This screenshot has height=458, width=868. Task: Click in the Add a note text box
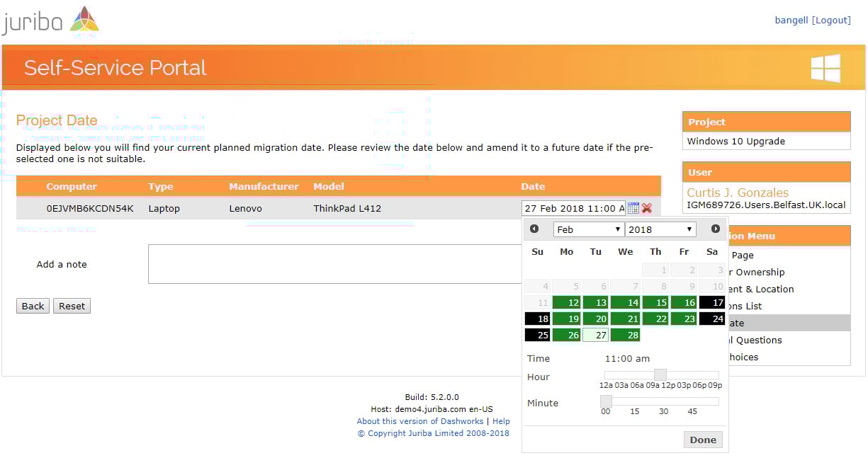tap(334, 264)
